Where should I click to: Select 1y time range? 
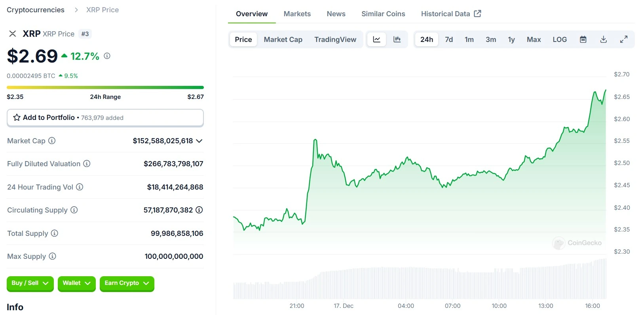tap(511, 40)
